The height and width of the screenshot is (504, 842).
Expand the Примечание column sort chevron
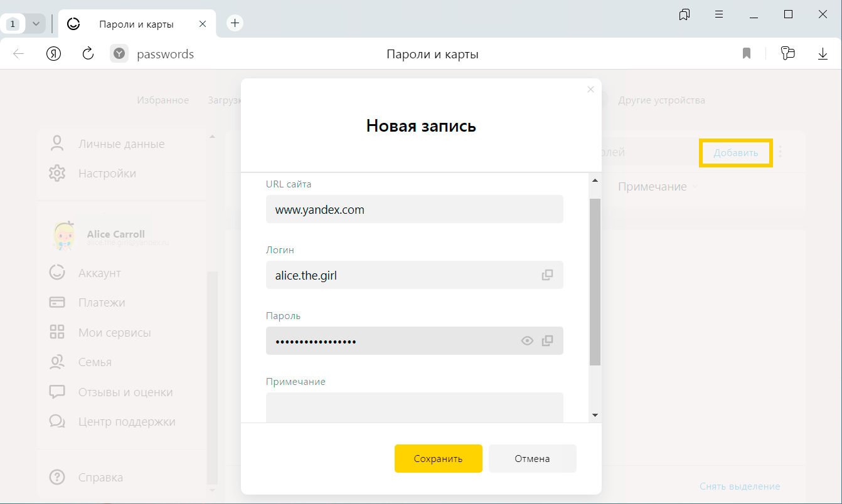[x=695, y=187]
